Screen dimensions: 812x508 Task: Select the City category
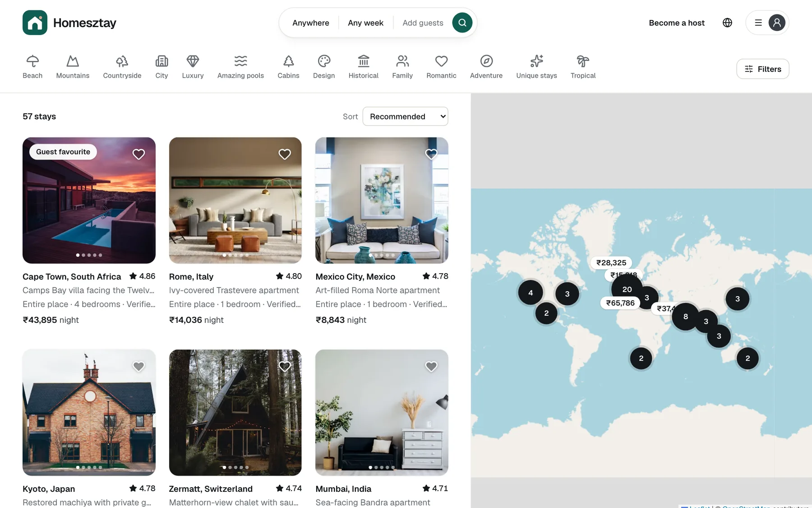161,67
